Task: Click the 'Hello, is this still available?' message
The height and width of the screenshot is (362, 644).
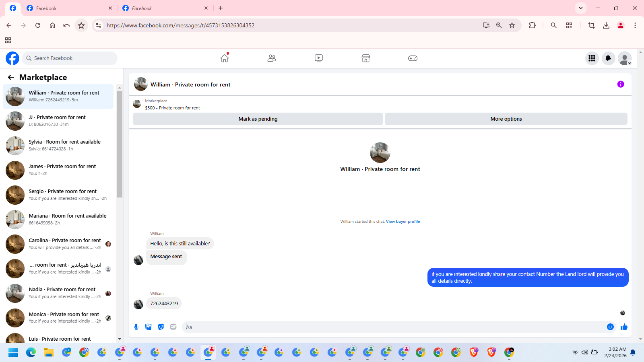Action: tap(180, 244)
